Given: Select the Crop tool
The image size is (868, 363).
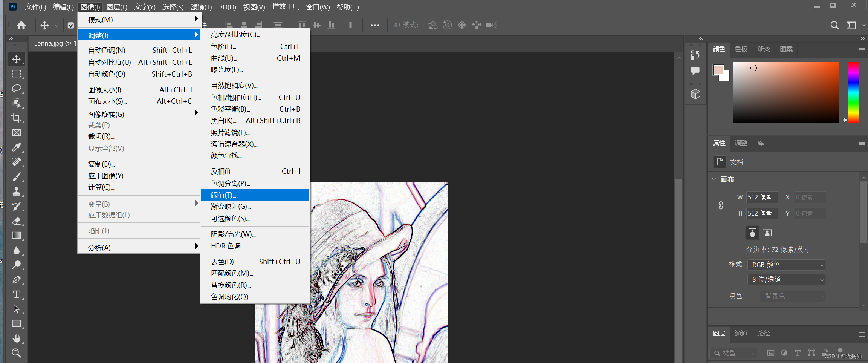Looking at the screenshot, I should coord(16,118).
